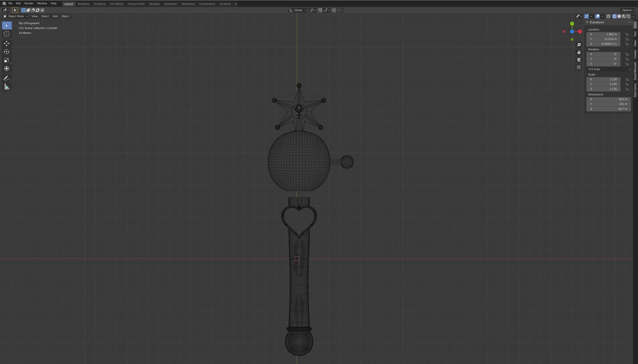Open the viewport Add menu
Image resolution: width=638 pixels, height=364 pixels.
pos(55,16)
